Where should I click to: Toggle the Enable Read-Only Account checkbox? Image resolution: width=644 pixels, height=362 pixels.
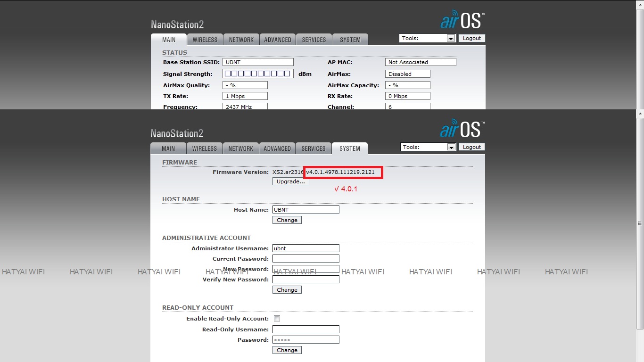tap(277, 319)
